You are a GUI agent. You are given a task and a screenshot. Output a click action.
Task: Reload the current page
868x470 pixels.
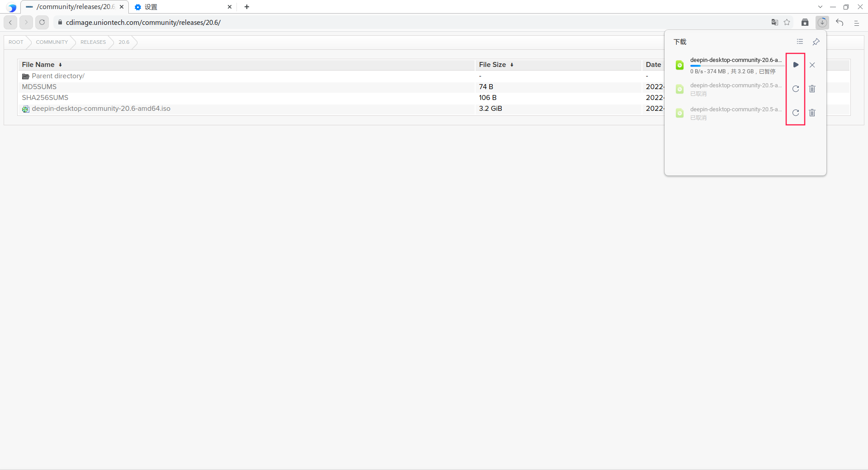[x=42, y=22]
